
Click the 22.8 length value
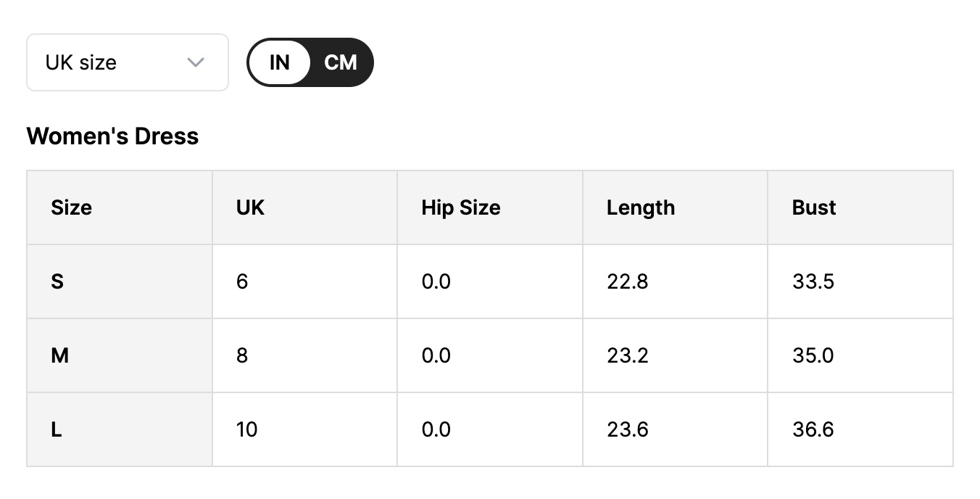[627, 281]
